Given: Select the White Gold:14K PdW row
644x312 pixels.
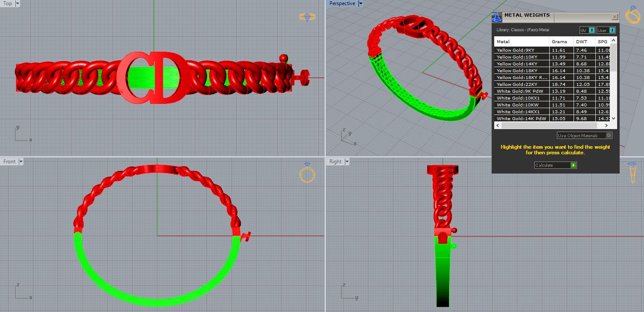Looking at the screenshot, I should [552, 118].
